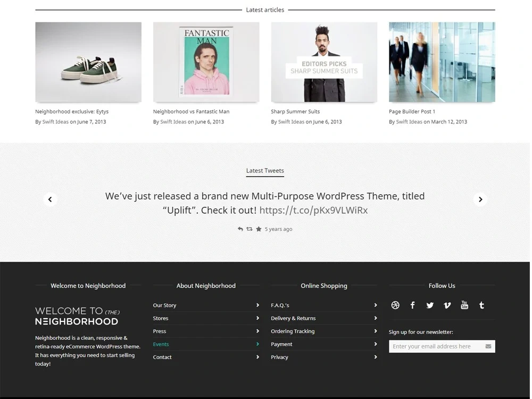Open 'Sharp Summer Suits' article title
Image resolution: width=532 pixels, height=399 pixels.
click(x=295, y=112)
